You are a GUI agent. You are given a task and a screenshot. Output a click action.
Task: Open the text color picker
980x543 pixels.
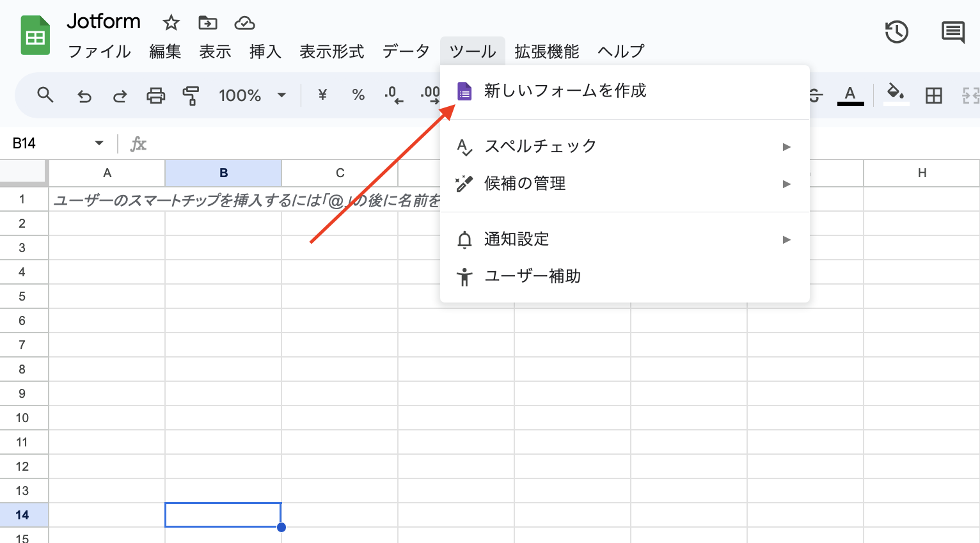tap(850, 95)
